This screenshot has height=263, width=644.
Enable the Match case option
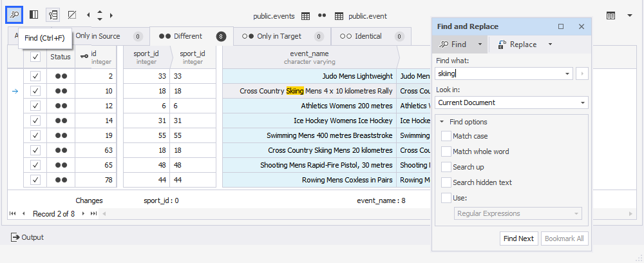click(446, 136)
